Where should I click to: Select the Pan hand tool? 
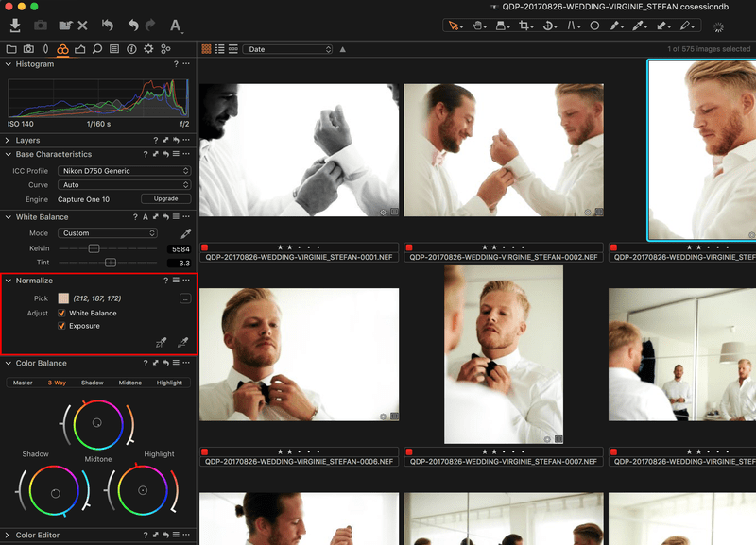pyautogui.click(x=479, y=26)
